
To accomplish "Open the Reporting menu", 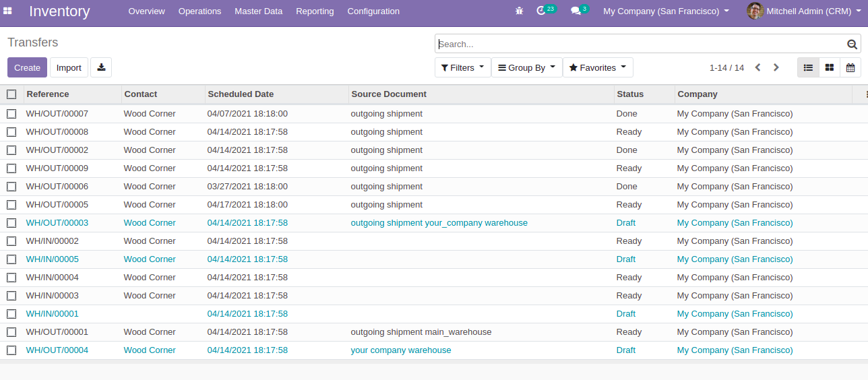I will tap(315, 11).
